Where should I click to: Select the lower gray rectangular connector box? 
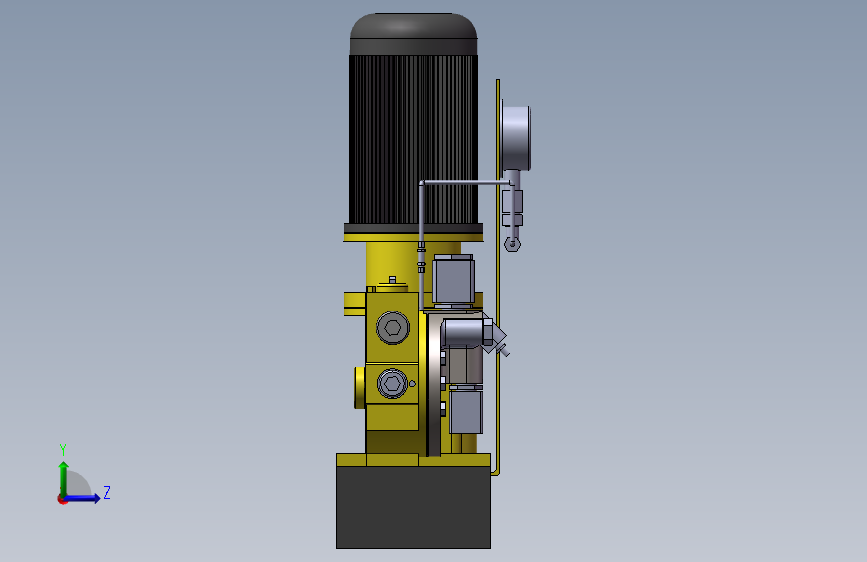pos(466,410)
